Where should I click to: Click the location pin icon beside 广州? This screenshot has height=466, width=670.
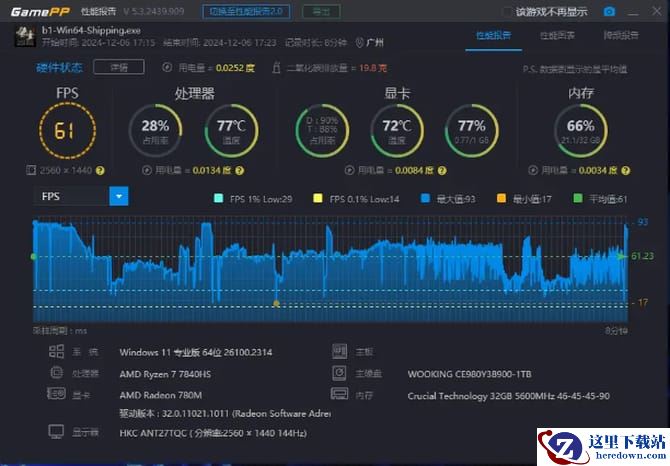click(359, 42)
